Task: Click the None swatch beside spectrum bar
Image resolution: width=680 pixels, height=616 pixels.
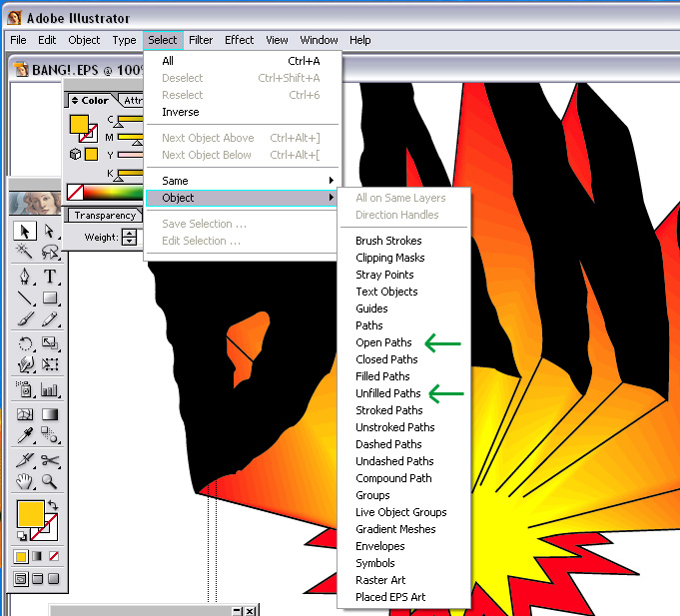Action: [x=75, y=192]
